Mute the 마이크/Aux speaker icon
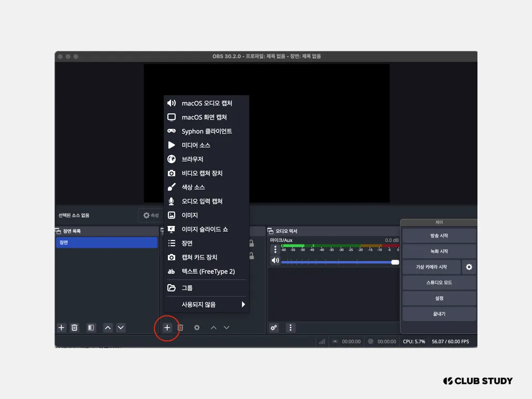The height and width of the screenshot is (399, 532). coord(275,261)
